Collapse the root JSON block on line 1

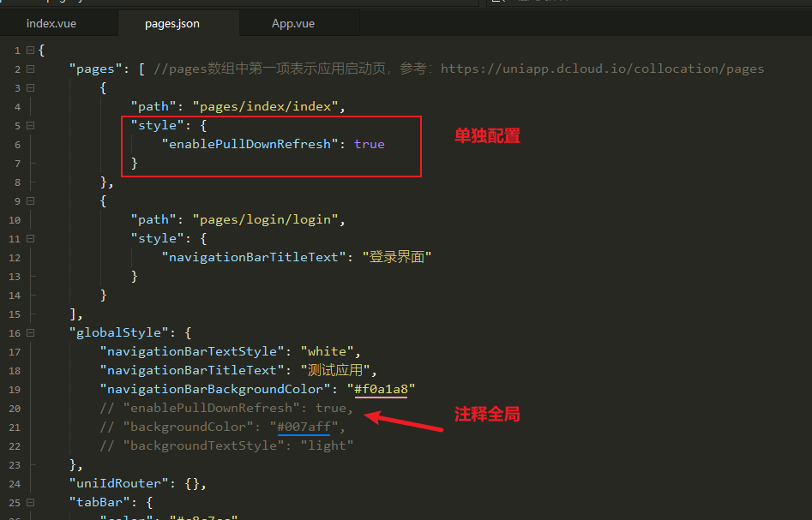29,50
